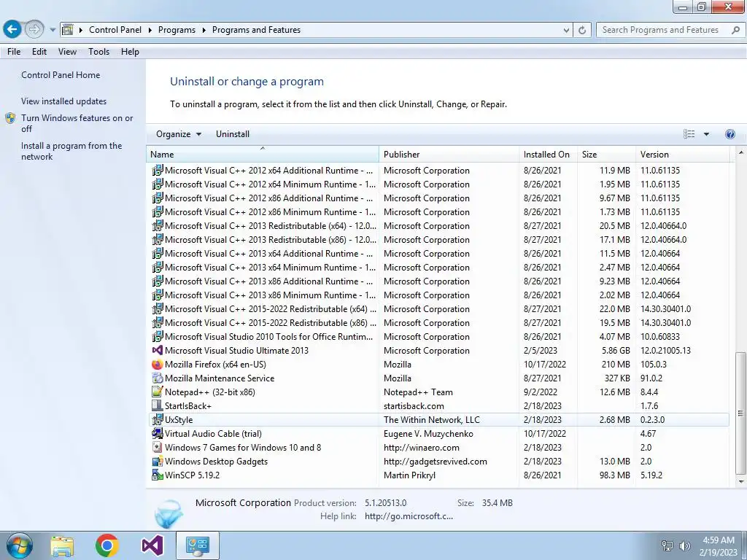The image size is (747, 560).
Task: Select the WinSCP 5.19.2 icon
Action: (158, 475)
